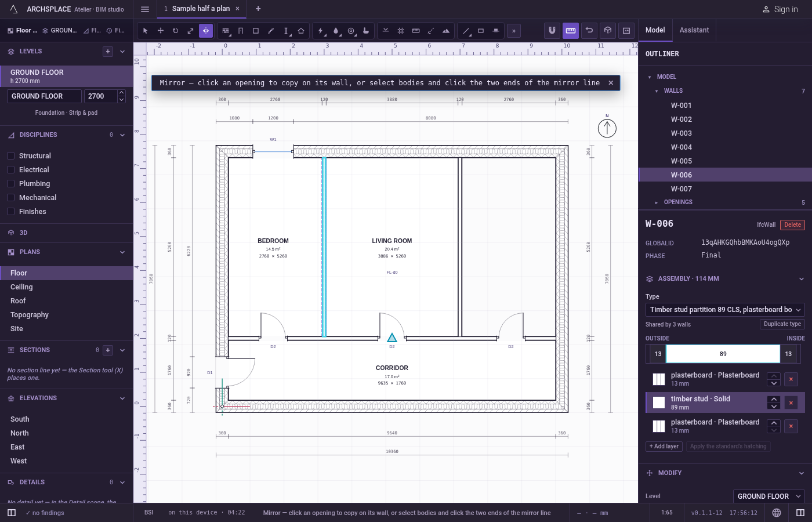Screen dimensions: 812x522
Task: Select the house-shaped roof tool
Action: pos(301,31)
